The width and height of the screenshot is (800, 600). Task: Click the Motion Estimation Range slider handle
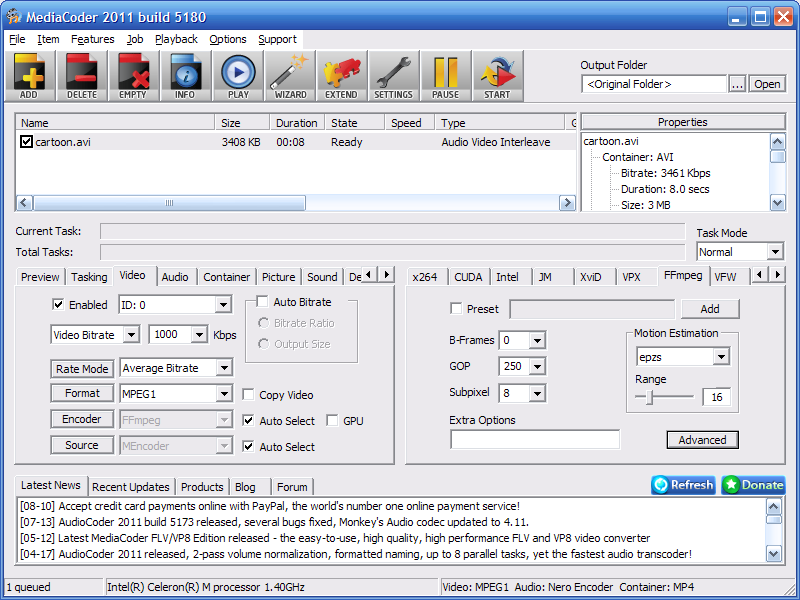649,397
